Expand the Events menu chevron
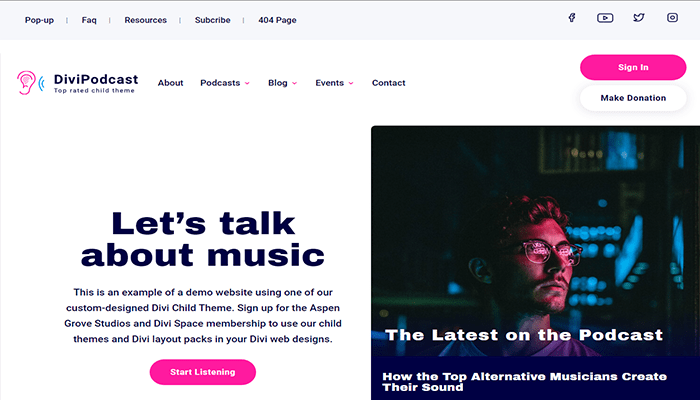 (x=351, y=83)
